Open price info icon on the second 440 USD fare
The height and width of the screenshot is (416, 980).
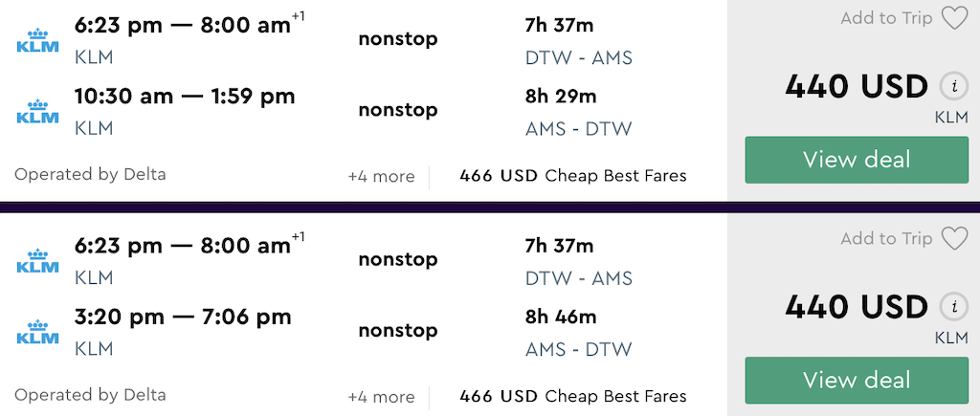[951, 307]
